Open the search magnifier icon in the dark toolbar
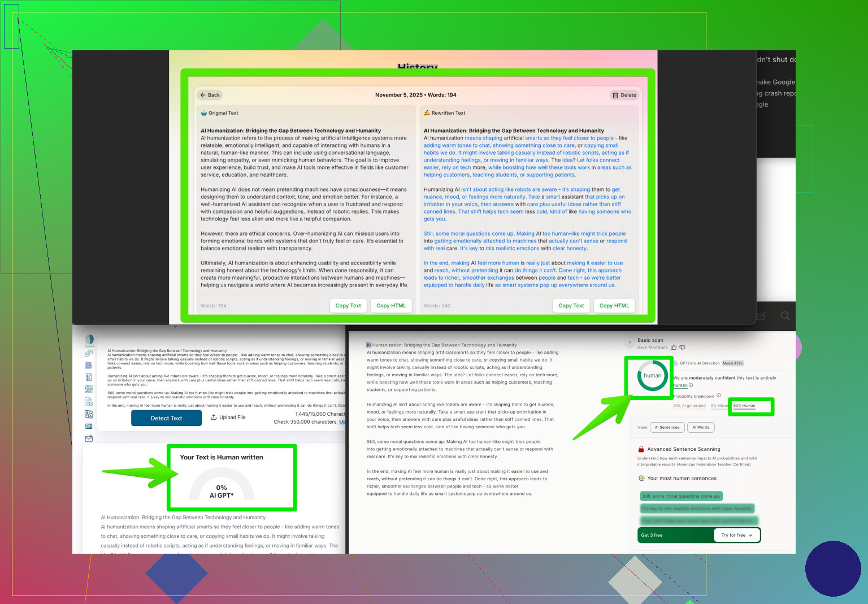The image size is (868, 604). click(x=785, y=316)
